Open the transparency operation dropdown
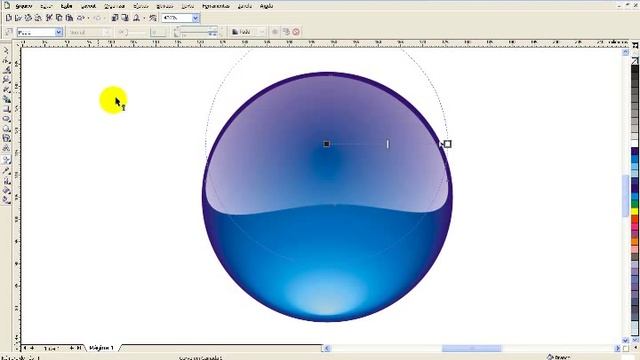Screen dimensions: 640x360 point(107,32)
